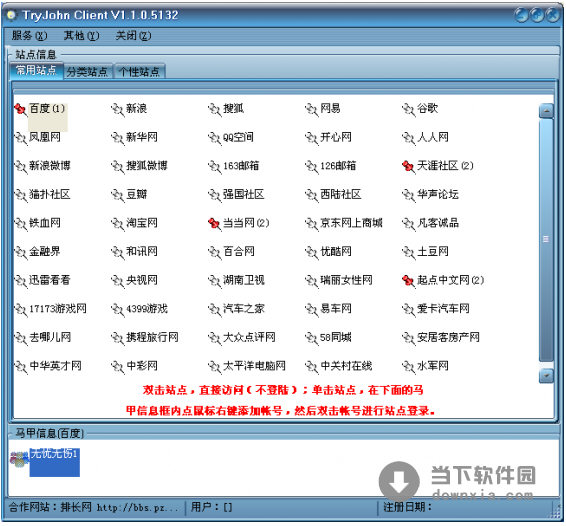Select the 126邮箱 site
566x526 pixels.
click(x=338, y=166)
